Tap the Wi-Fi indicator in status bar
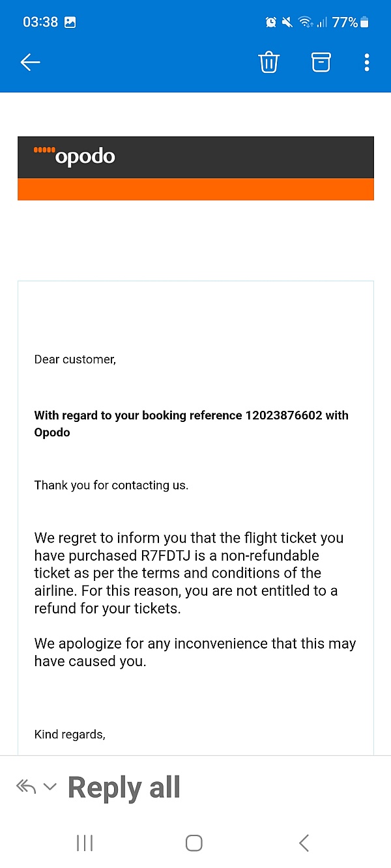 304,22
